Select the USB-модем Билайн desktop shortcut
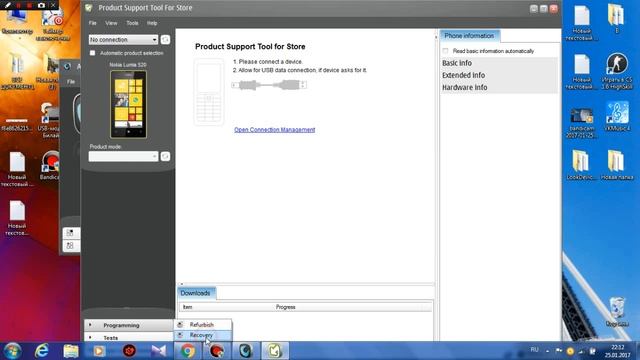 (49, 120)
